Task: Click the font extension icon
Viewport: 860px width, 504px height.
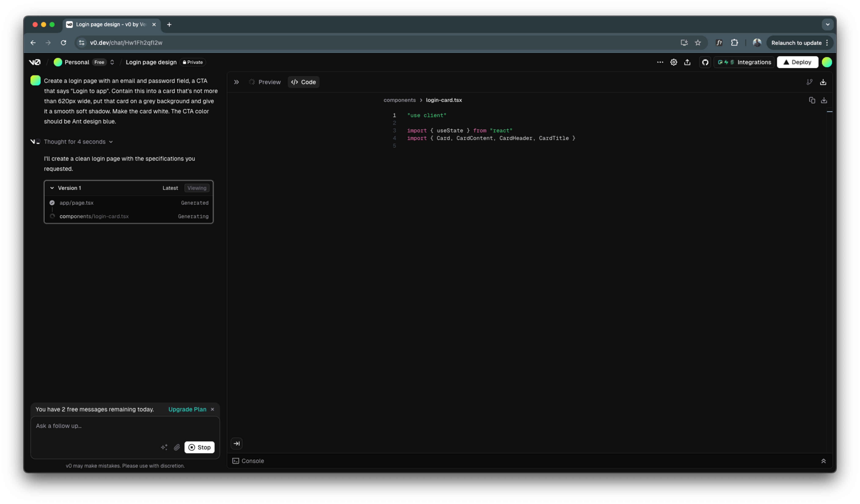Action: tap(719, 43)
